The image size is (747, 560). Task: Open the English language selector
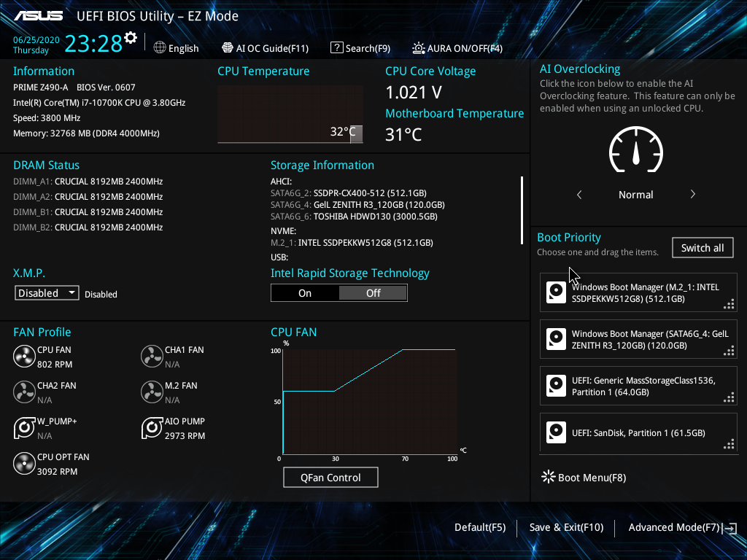177,48
